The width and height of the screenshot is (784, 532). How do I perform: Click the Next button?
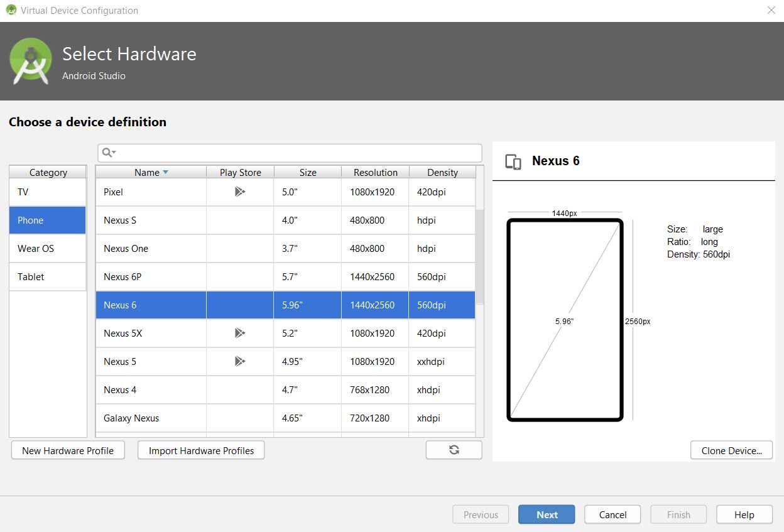pos(546,514)
